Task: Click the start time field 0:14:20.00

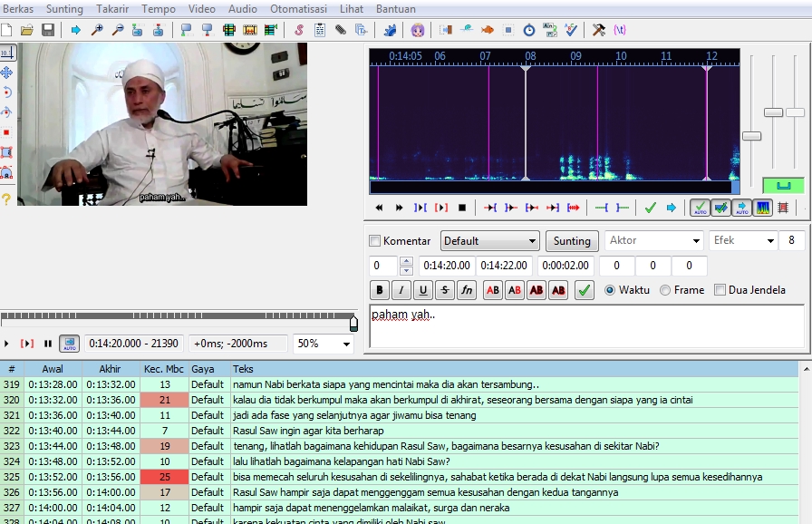Action: [447, 266]
